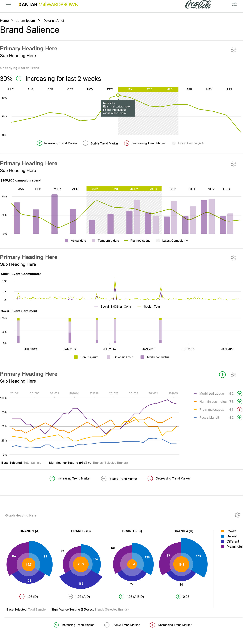Open settings gear for Underlying Search Trend chart
Screen dimensions: 243x644
(x=233, y=50)
